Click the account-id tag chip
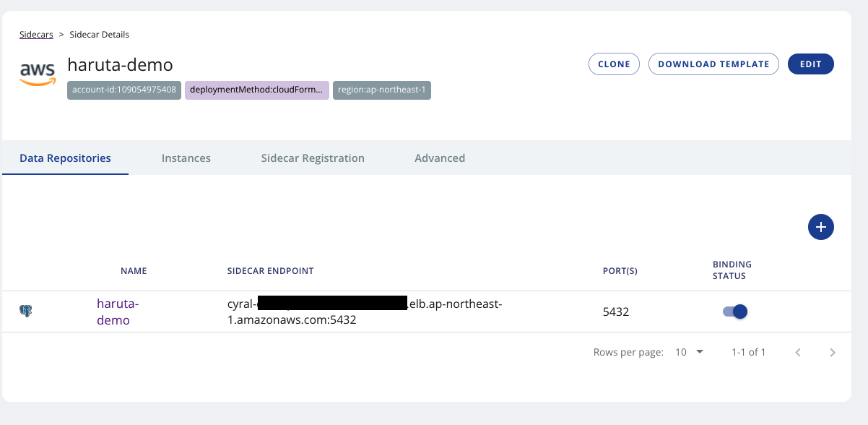This screenshot has width=868, height=425. click(x=123, y=90)
